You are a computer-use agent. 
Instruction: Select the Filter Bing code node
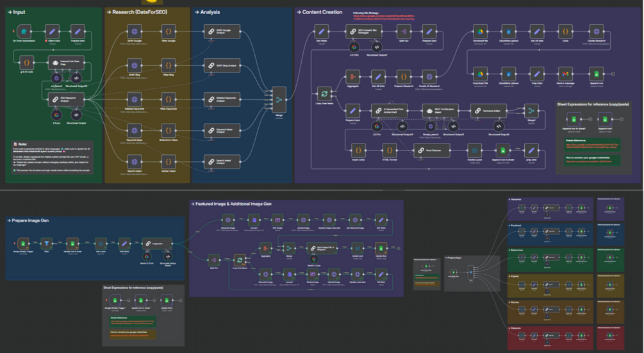[x=169, y=65]
